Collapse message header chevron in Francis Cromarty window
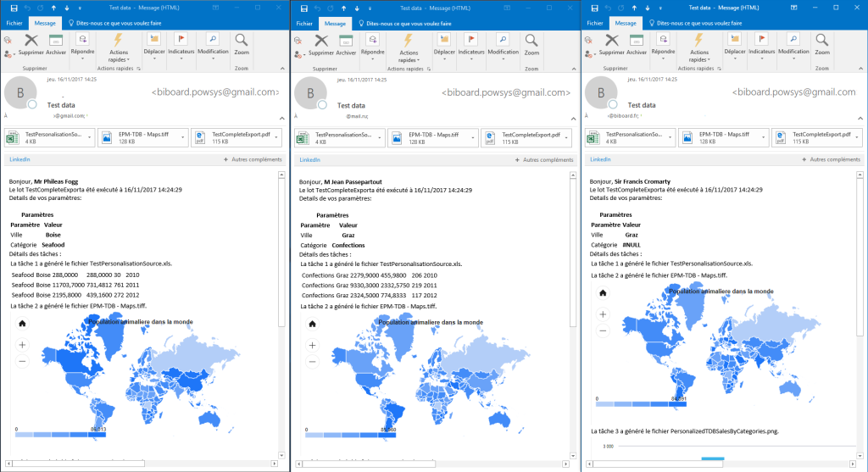 pyautogui.click(x=860, y=119)
